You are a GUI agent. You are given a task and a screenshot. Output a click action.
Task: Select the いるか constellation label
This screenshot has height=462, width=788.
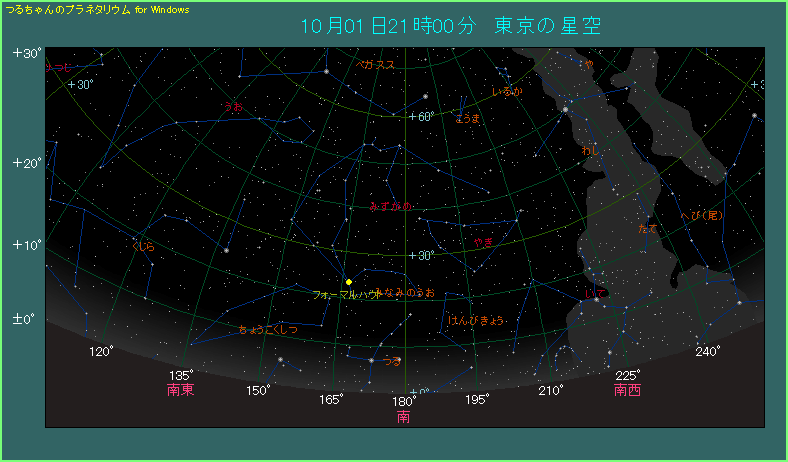click(507, 91)
